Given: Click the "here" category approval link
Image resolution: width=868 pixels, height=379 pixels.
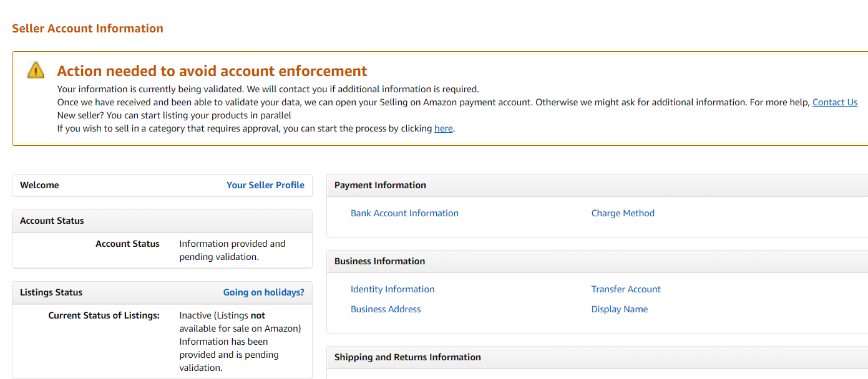Looking at the screenshot, I should [x=444, y=128].
